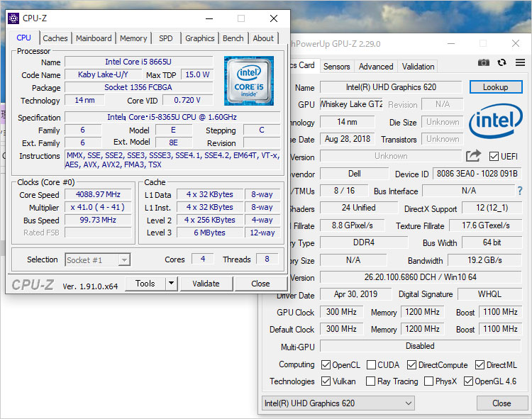Viewport: 532px width, 419px height.
Task: Click the CPU-Z app icon in title bar
Action: (13, 18)
